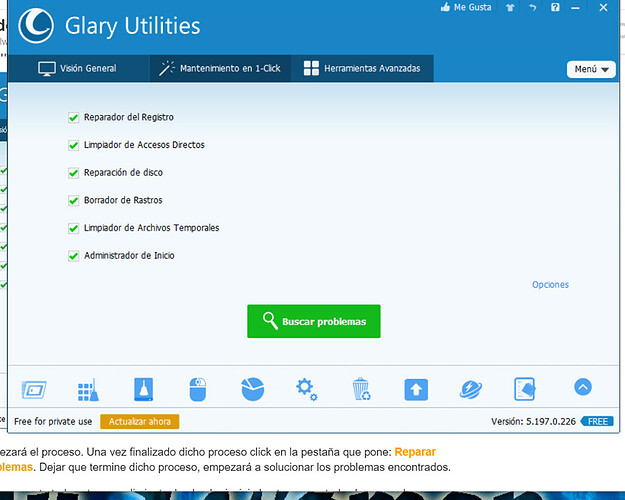The height and width of the screenshot is (500, 625).
Task: Open the help question mark icon
Action: tap(555, 7)
